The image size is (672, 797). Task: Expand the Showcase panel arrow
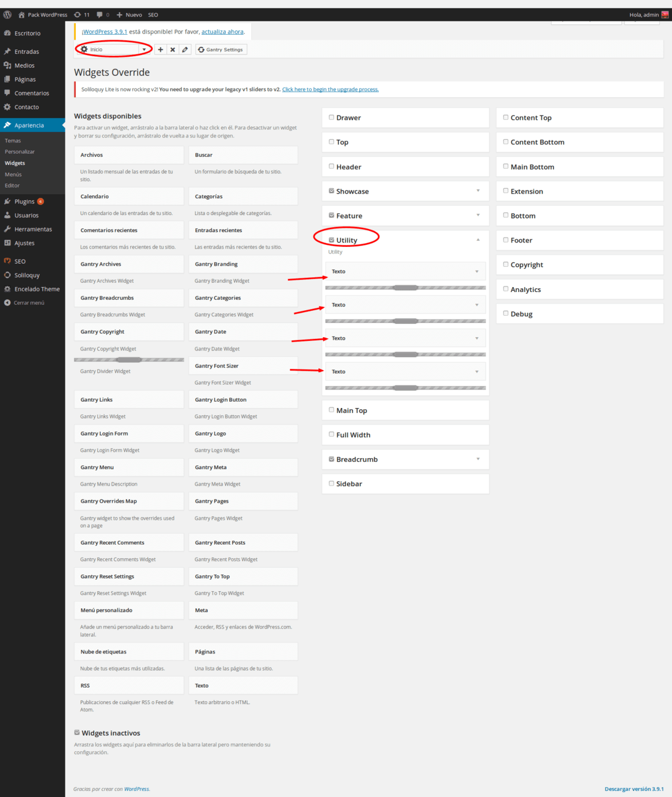pos(478,191)
